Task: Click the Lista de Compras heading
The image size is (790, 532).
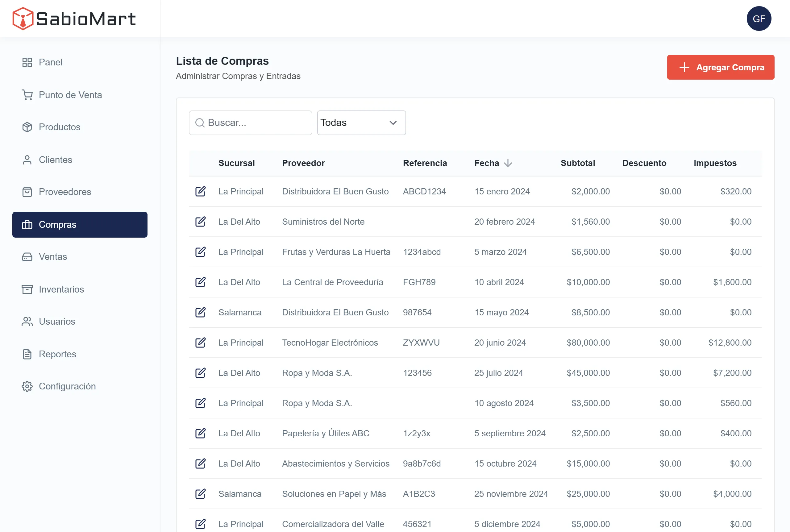Action: click(222, 61)
